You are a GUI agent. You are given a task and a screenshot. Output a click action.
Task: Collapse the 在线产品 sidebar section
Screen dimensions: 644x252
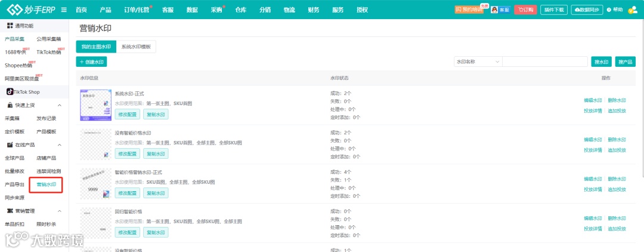[x=59, y=145]
